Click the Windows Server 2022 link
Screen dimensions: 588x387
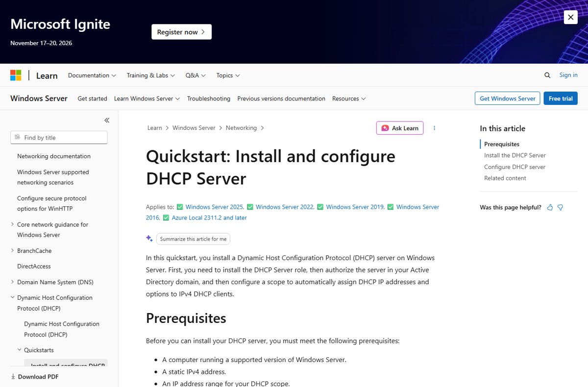click(x=285, y=207)
